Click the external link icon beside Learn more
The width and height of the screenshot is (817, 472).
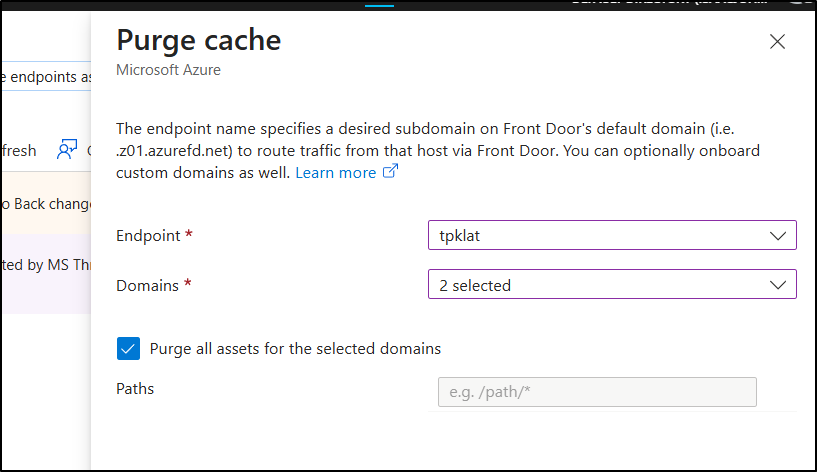click(390, 173)
